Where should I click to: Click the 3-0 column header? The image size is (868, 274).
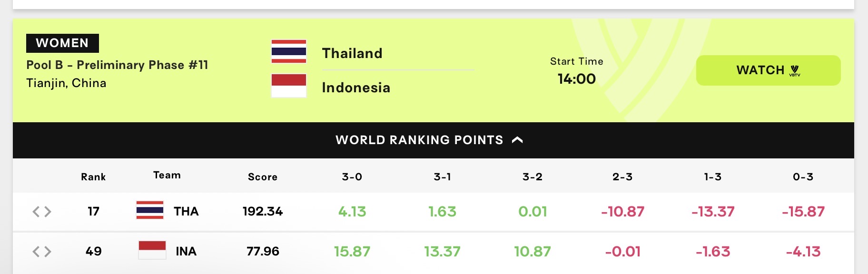point(352,177)
